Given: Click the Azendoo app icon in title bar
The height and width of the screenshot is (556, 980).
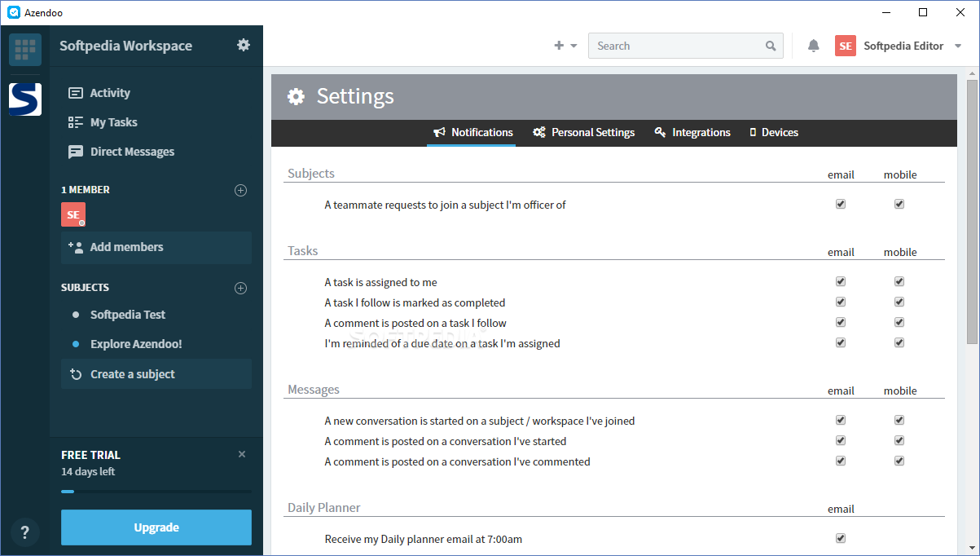Looking at the screenshot, I should click(x=13, y=12).
